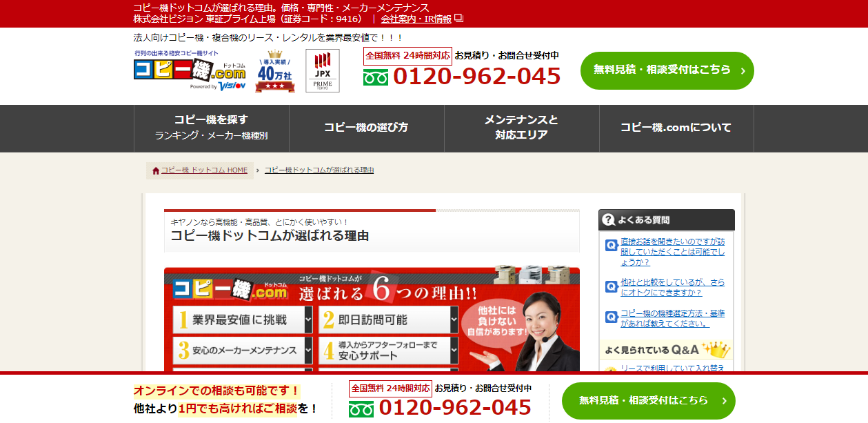Screen dimensions: 868x423
Task: Open partially visible リースで利用していて入れ替え link
Action: point(672,368)
